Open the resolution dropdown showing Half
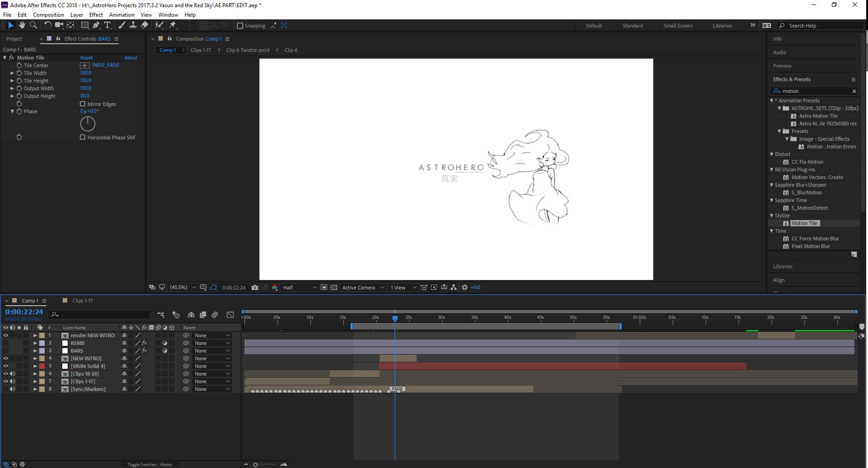The image size is (868, 468). pyautogui.click(x=300, y=288)
